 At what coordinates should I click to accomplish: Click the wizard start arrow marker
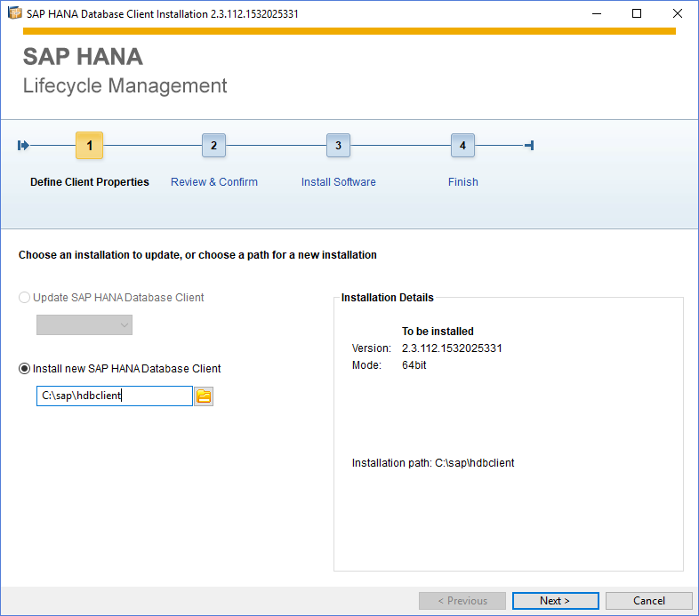pyautogui.click(x=23, y=145)
